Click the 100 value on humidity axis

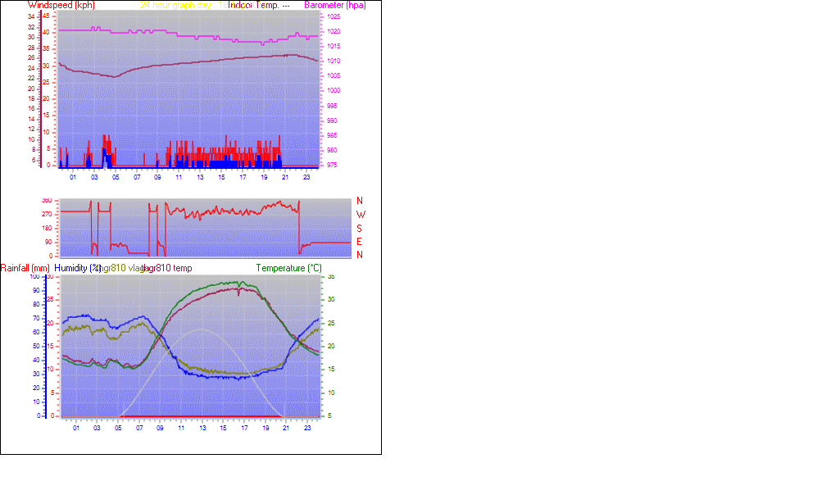(x=35, y=277)
